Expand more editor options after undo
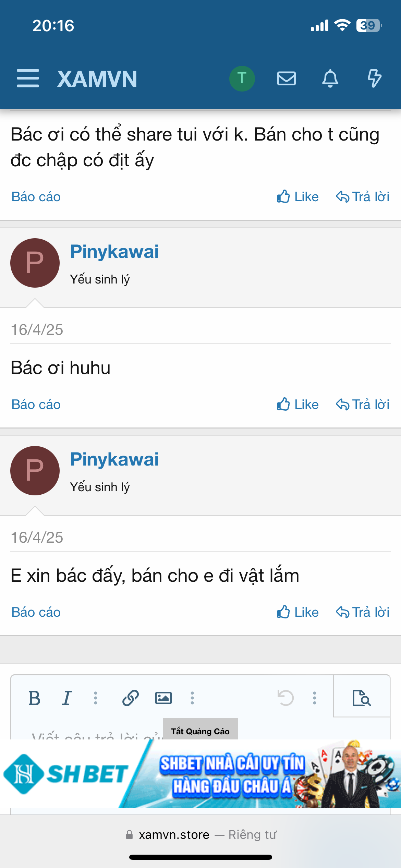 click(x=314, y=698)
